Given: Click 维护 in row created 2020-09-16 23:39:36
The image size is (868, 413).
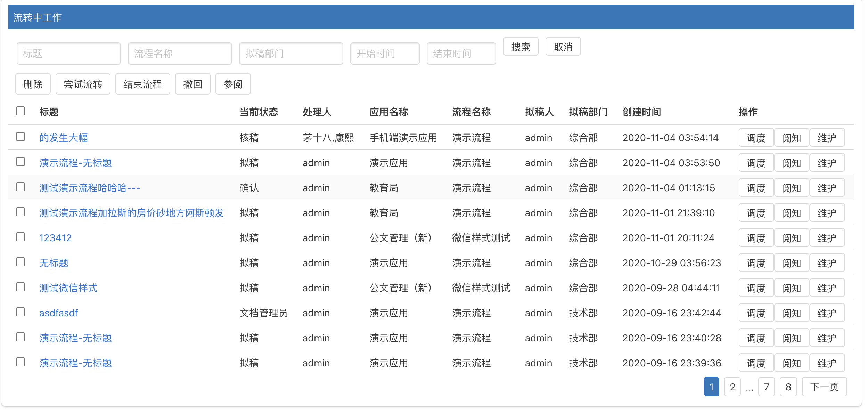Looking at the screenshot, I should pyautogui.click(x=827, y=363).
